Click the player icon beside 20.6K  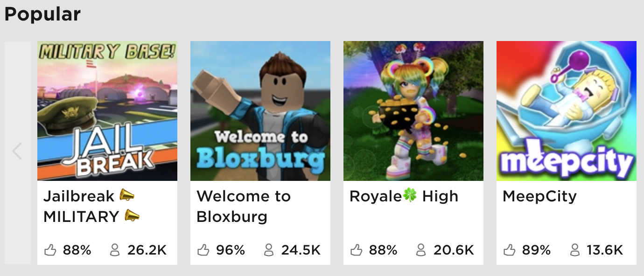coord(421,250)
